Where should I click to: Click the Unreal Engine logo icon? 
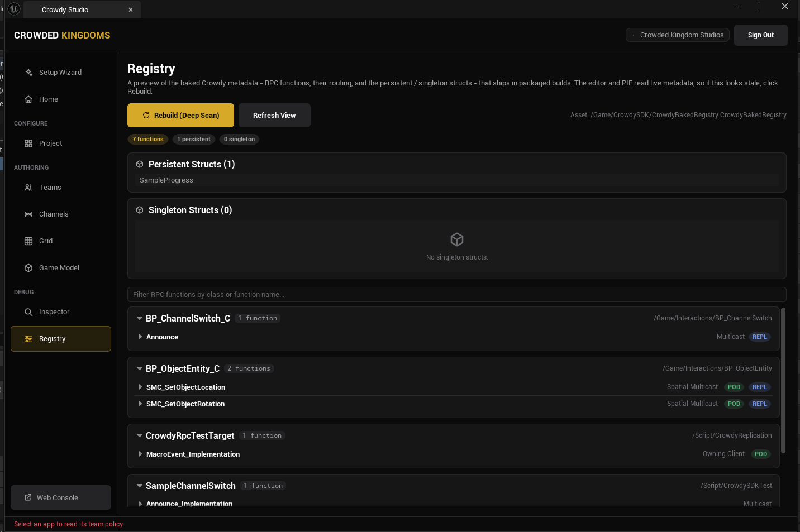(x=14, y=9)
